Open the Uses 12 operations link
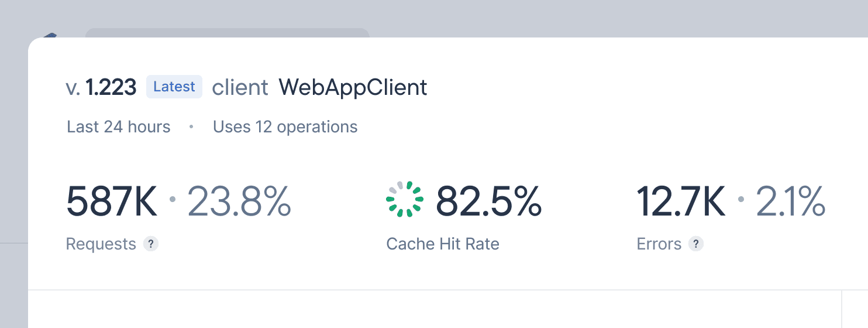 click(x=285, y=127)
